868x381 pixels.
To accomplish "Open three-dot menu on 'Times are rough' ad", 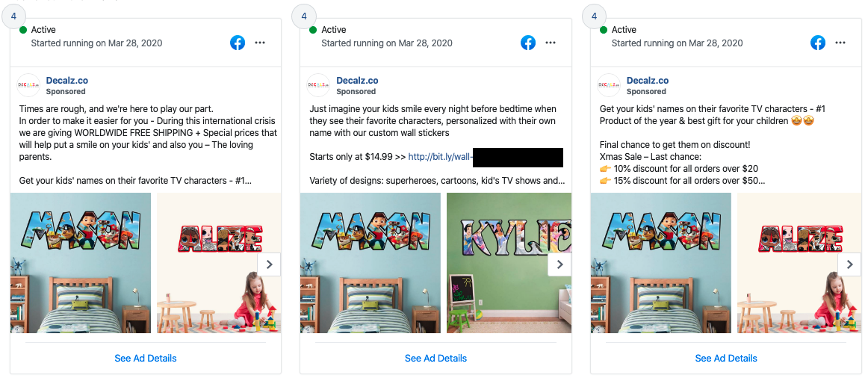I will (x=260, y=43).
